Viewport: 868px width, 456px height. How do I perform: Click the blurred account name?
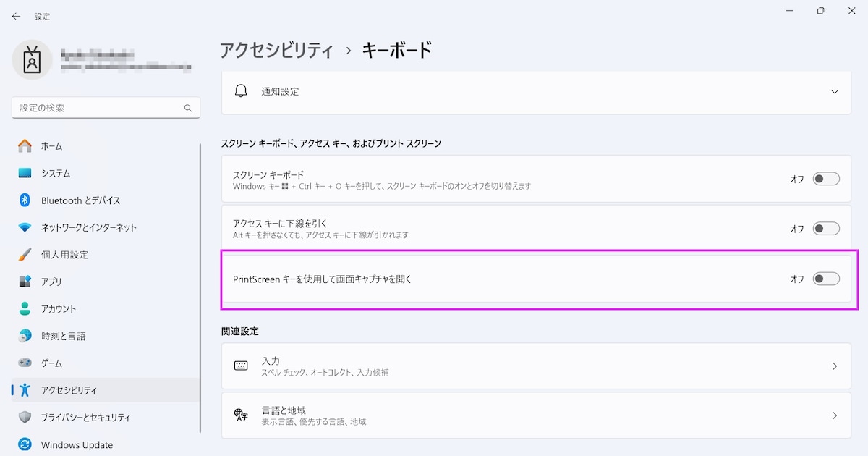tap(98, 54)
